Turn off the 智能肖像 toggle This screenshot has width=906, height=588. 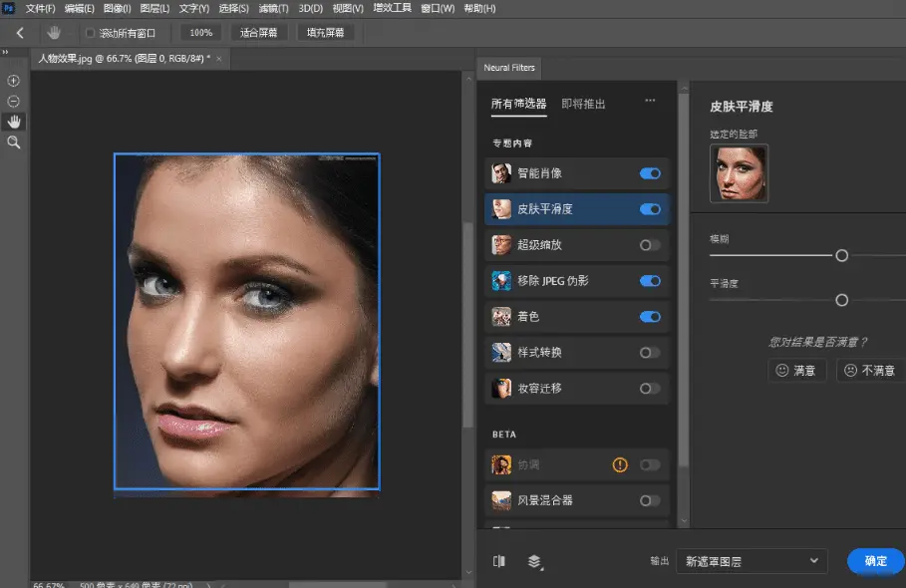pos(650,173)
